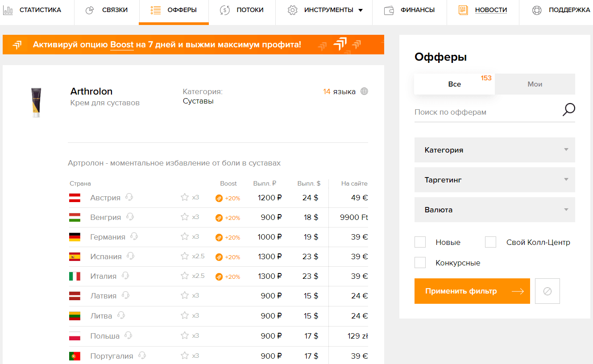Open the Arthrolon offer title

click(91, 91)
